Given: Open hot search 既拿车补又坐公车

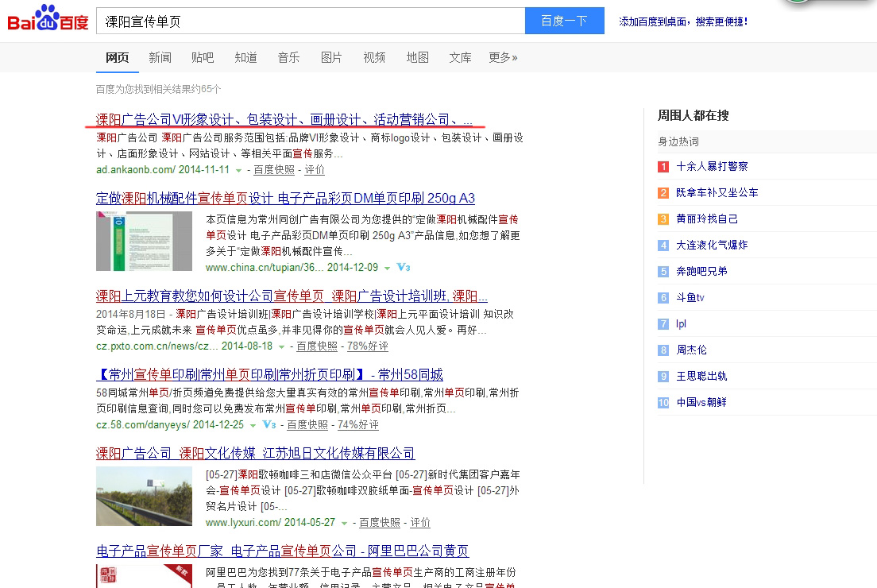Looking at the screenshot, I should click(717, 192).
